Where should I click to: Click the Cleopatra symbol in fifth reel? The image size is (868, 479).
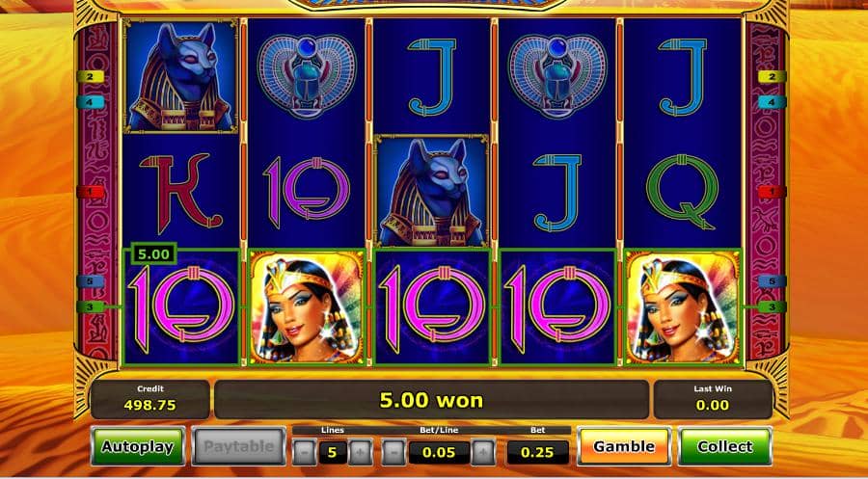(x=683, y=307)
